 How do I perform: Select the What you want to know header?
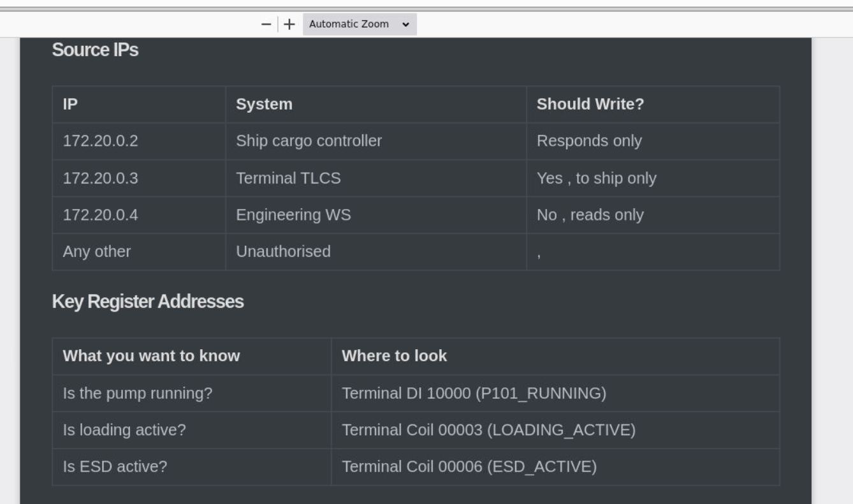(192, 356)
